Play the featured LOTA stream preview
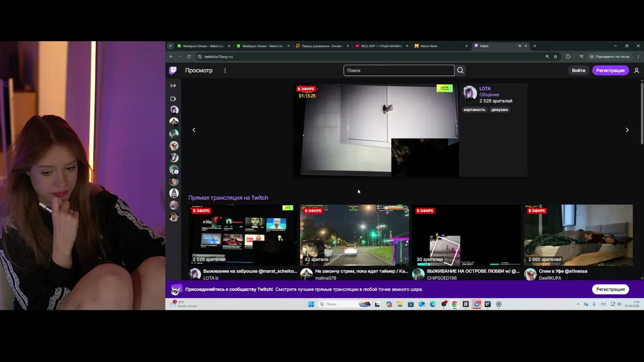This screenshot has width=644, height=362. 376,130
